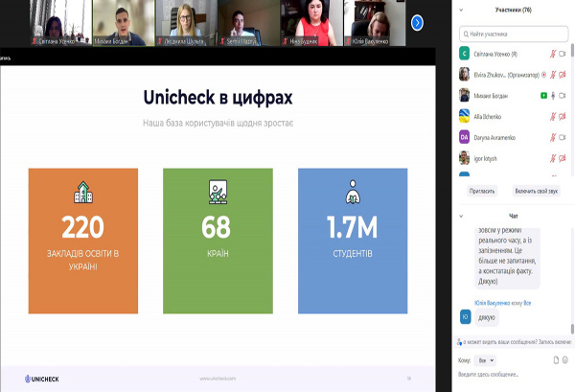Image resolution: width=575 pixels, height=392 pixels.
Task: Click the Unicheck logo on slide footer
Action: click(x=42, y=380)
